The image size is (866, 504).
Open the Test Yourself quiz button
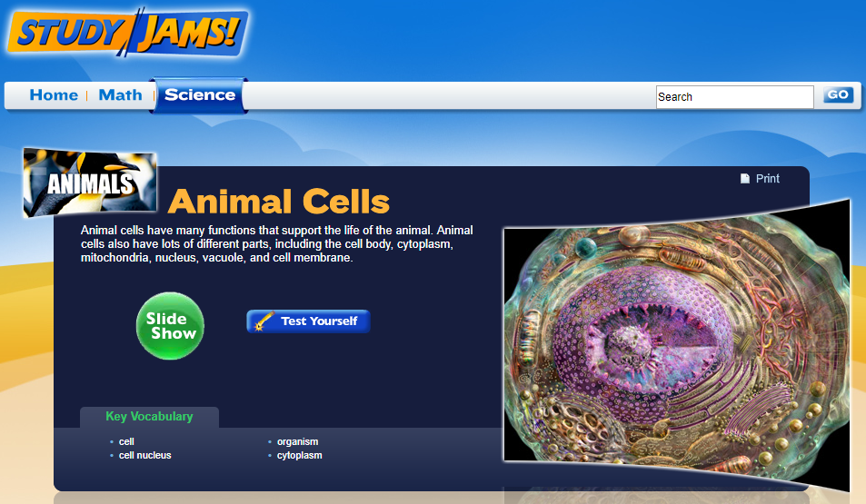tap(308, 321)
